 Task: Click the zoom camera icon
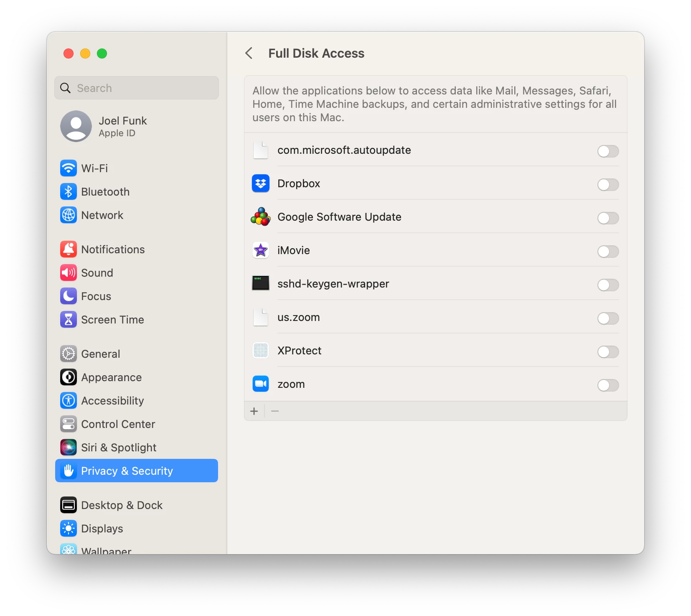coord(261,384)
